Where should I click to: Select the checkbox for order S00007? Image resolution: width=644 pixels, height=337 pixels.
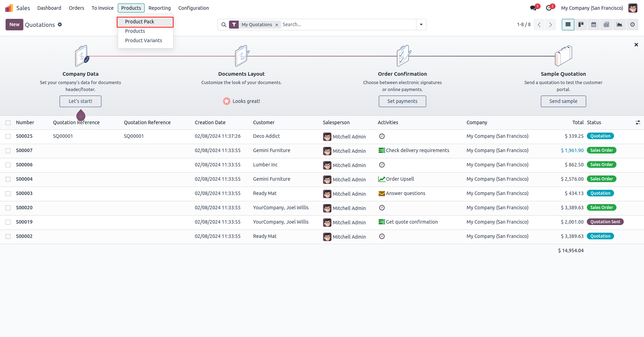(x=8, y=151)
